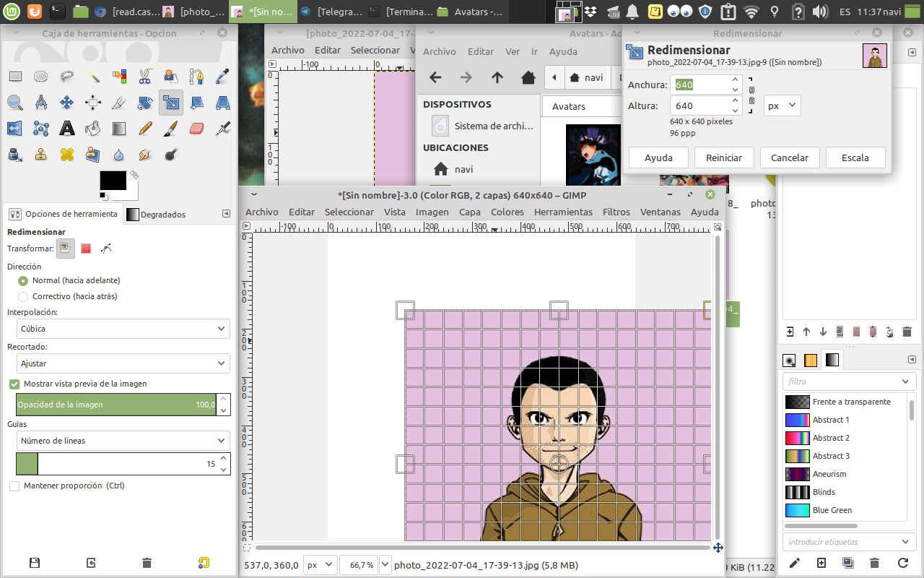The image size is (924, 578).
Task: Click the Ayuda button in Redimensionar
Action: (658, 158)
